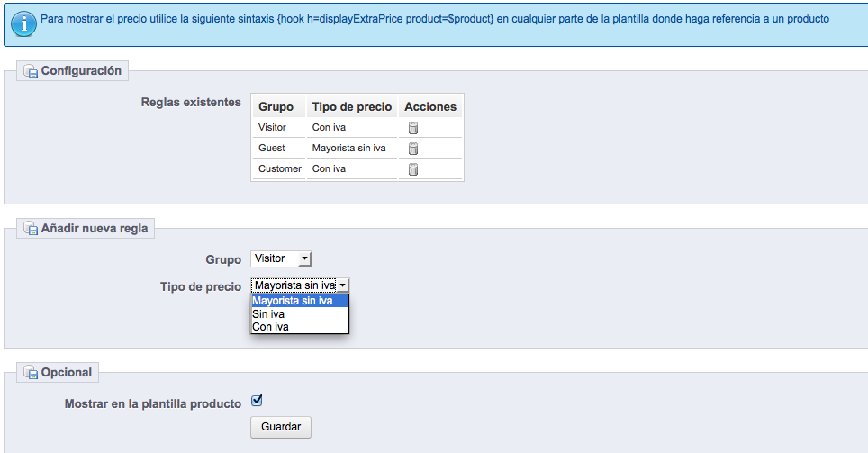Uncheck Mostrar en la plantilla producto checkbox

(257, 401)
